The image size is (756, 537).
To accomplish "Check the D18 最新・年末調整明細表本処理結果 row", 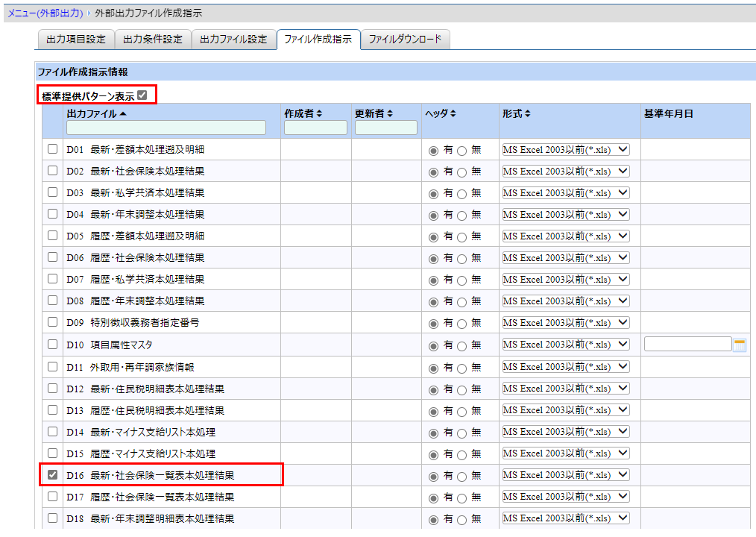I will pos(52,518).
